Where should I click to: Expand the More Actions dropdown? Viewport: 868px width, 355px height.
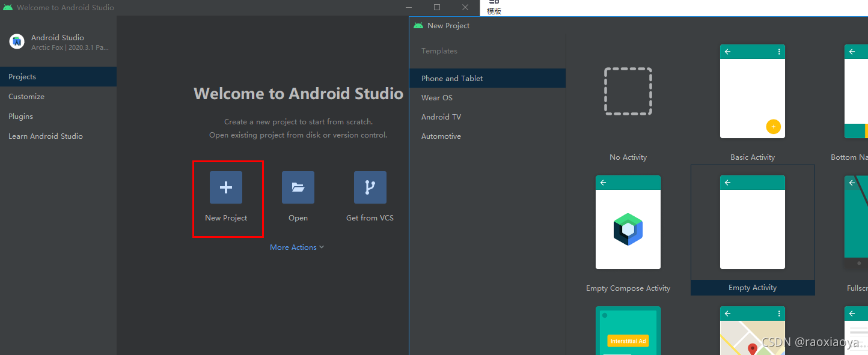click(x=297, y=247)
